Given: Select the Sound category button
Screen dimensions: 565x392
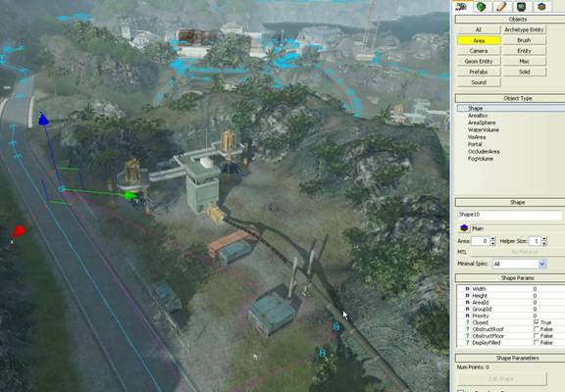Looking at the screenshot, I should click(479, 82).
